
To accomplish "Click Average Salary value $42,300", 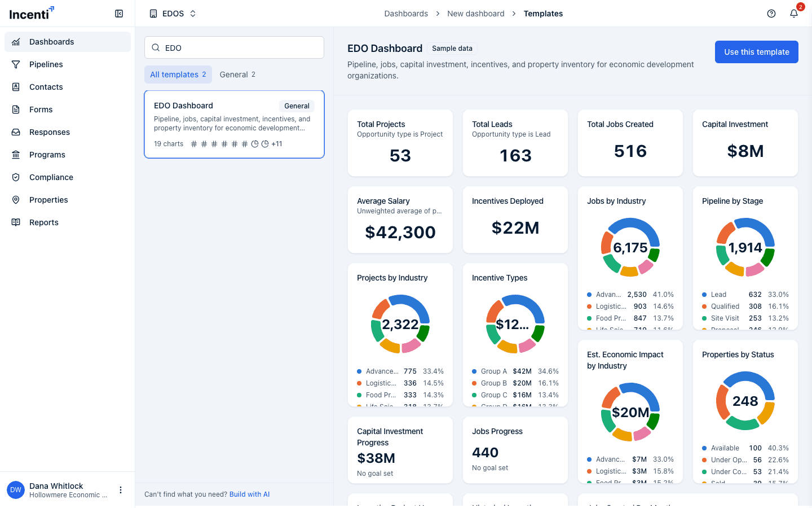I will [400, 232].
